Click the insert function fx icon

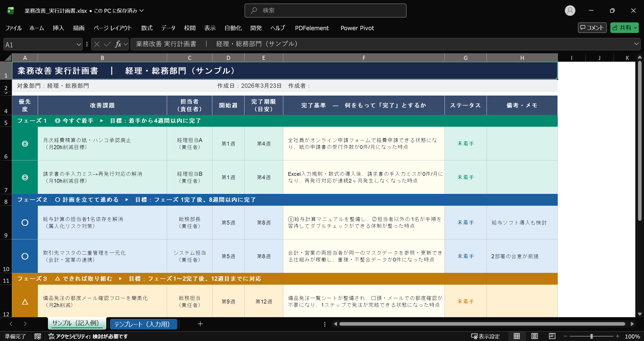[x=118, y=44]
